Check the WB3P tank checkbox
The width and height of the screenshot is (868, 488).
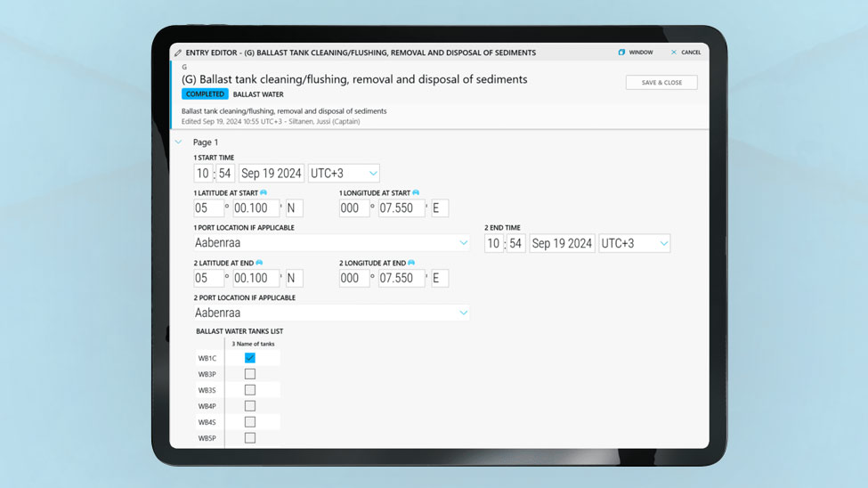click(x=250, y=374)
